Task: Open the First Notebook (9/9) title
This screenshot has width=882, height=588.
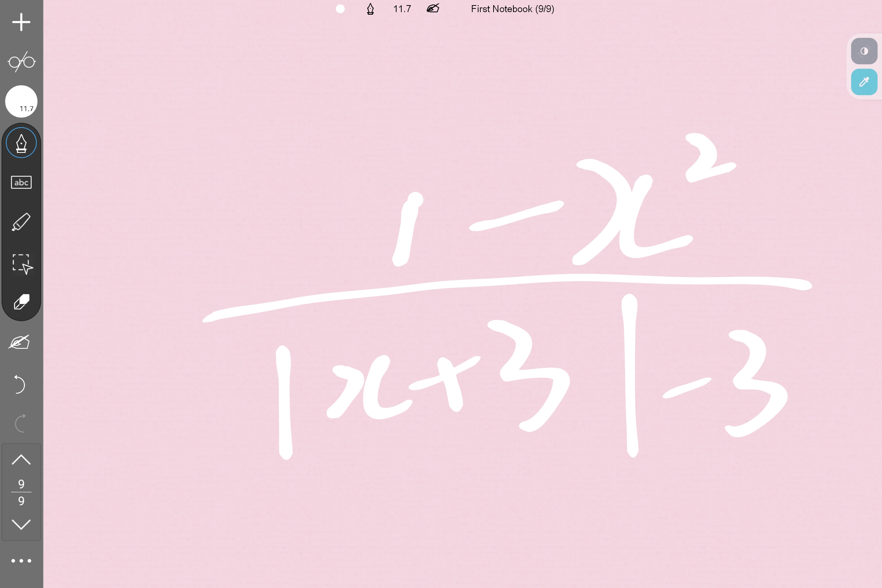Action: (513, 9)
